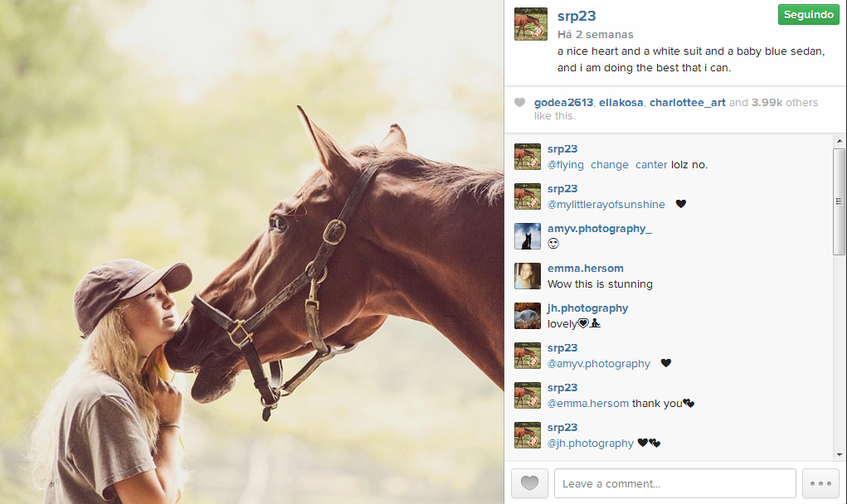Click the comments scrollbar thumb
The height and width of the screenshot is (504, 847).
[839, 201]
